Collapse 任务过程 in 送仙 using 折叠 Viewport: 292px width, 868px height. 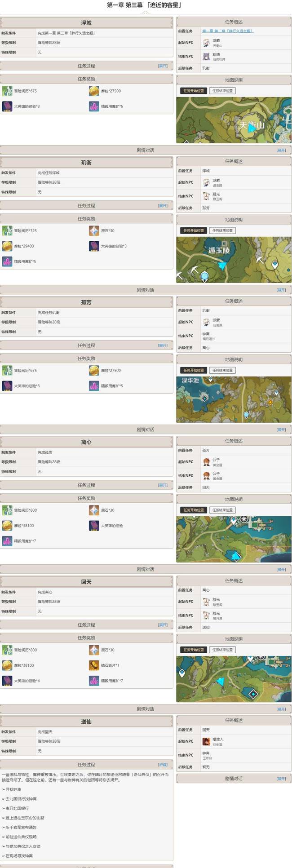click(x=163, y=765)
